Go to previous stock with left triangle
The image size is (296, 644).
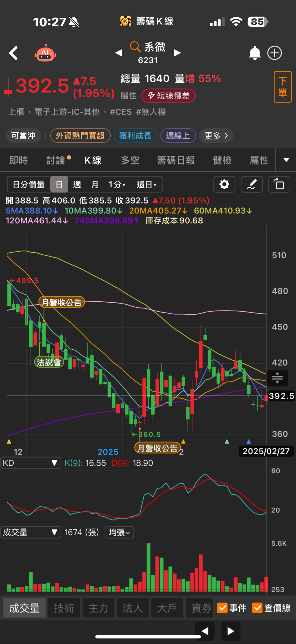119,53
